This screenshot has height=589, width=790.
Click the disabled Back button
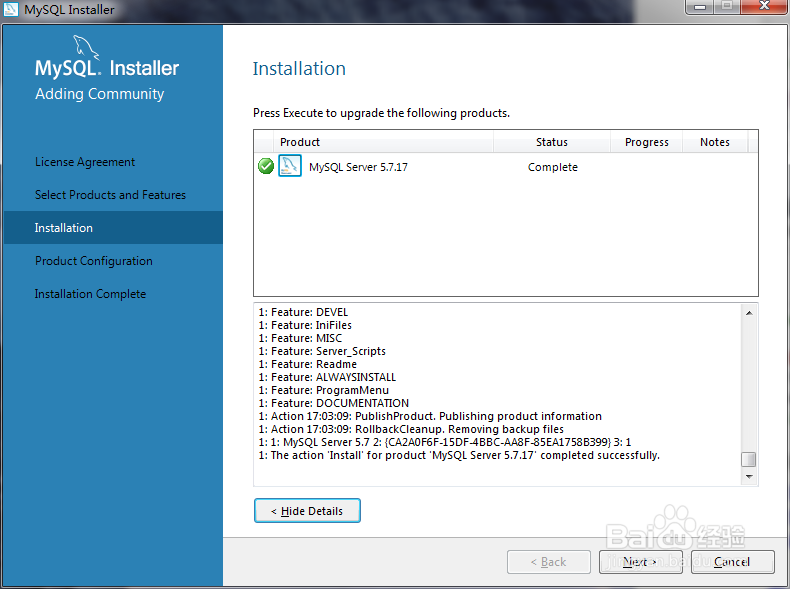coord(549,562)
